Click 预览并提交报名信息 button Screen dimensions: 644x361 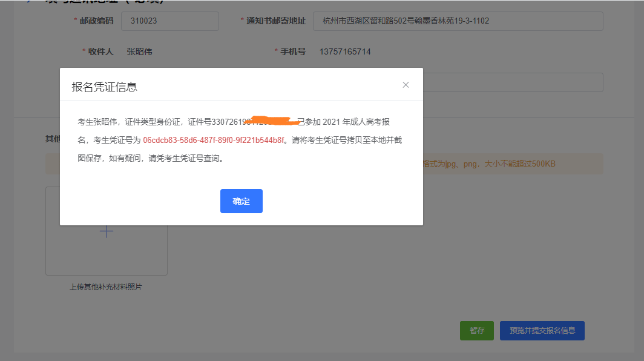(542, 331)
